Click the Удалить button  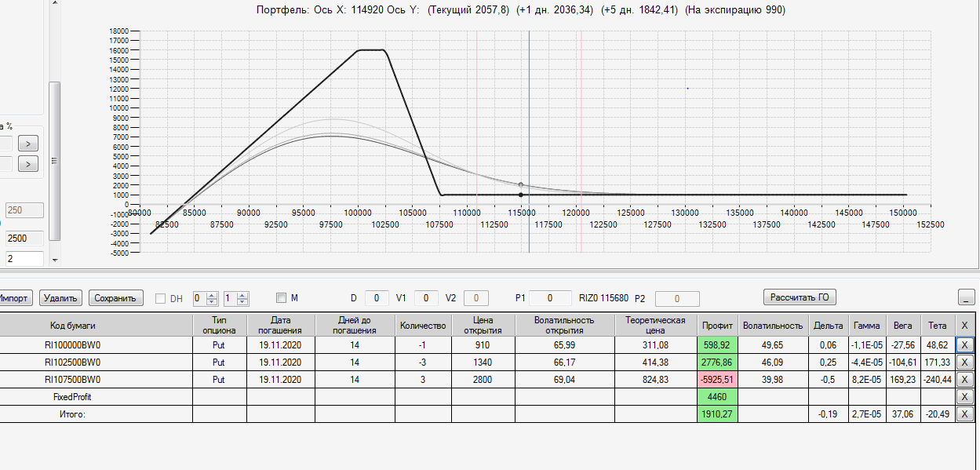point(60,298)
